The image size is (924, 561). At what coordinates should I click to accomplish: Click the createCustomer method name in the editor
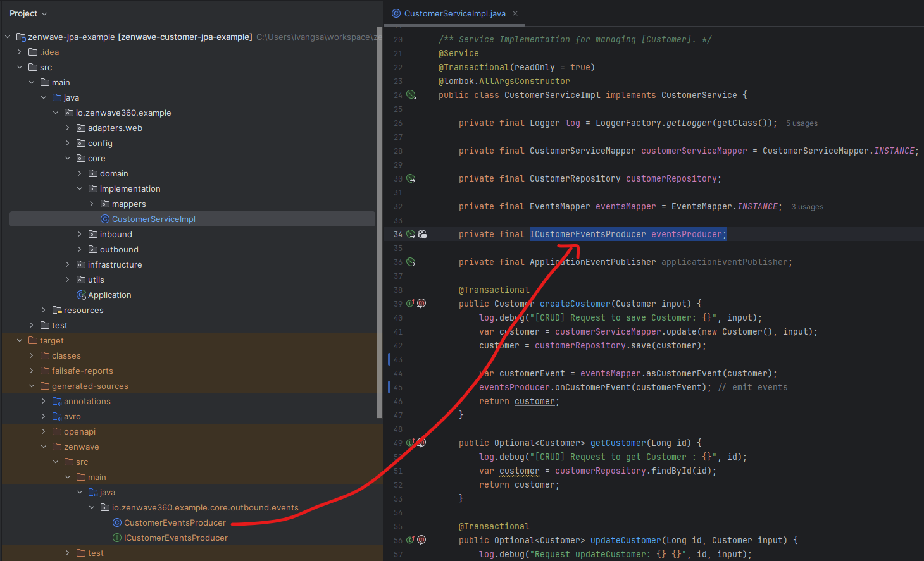click(575, 304)
